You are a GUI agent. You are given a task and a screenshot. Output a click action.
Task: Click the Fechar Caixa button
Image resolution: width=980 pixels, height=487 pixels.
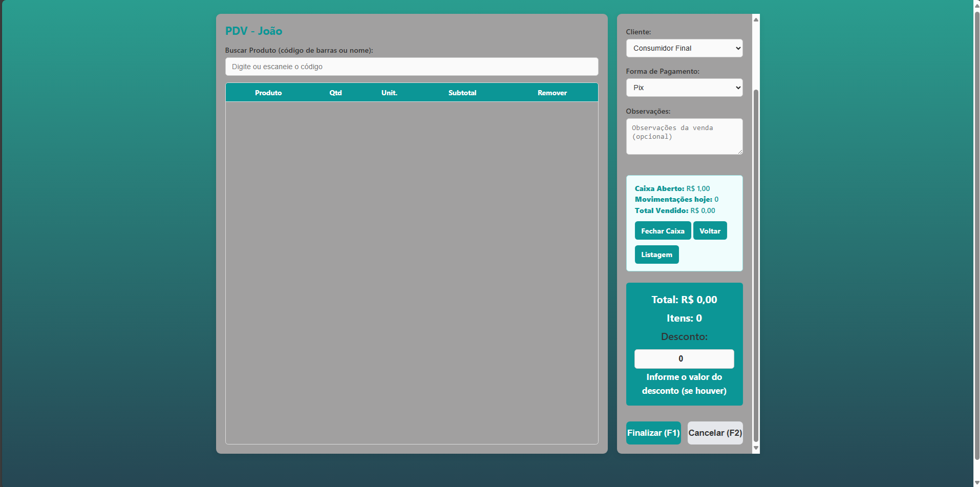(x=663, y=231)
